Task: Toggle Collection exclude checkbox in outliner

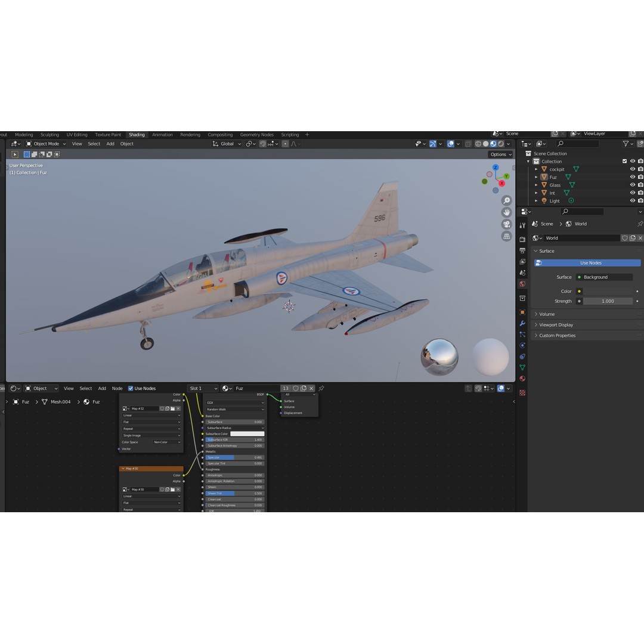Action: (x=625, y=162)
